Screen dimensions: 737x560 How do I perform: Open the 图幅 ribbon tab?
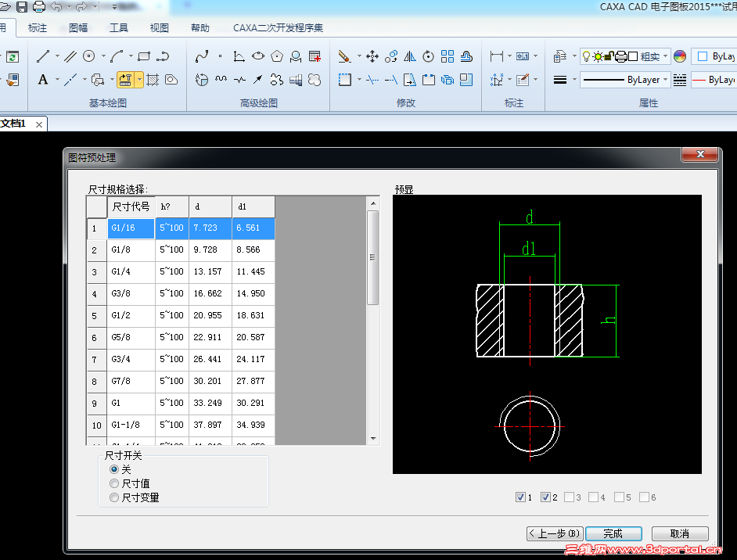(x=78, y=28)
